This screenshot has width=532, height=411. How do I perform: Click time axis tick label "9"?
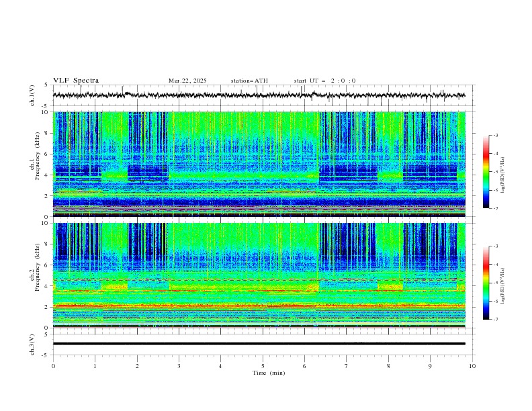point(430,366)
